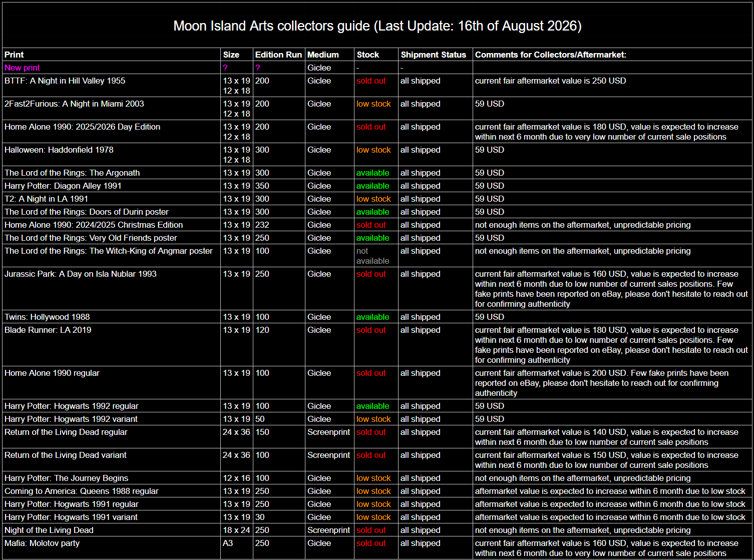754x560 pixels.
Task: Click all shipped status for Mafia: Molotov party
Action: pos(420,543)
